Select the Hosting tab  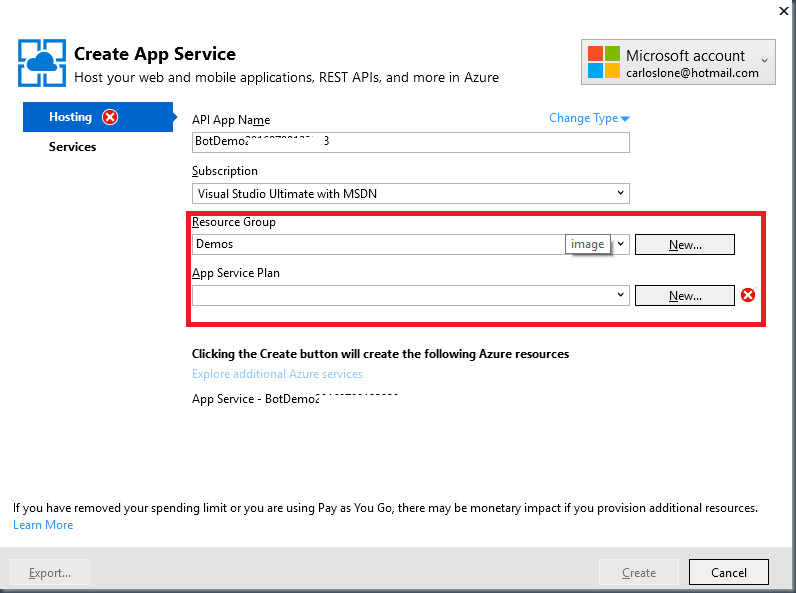(x=98, y=117)
